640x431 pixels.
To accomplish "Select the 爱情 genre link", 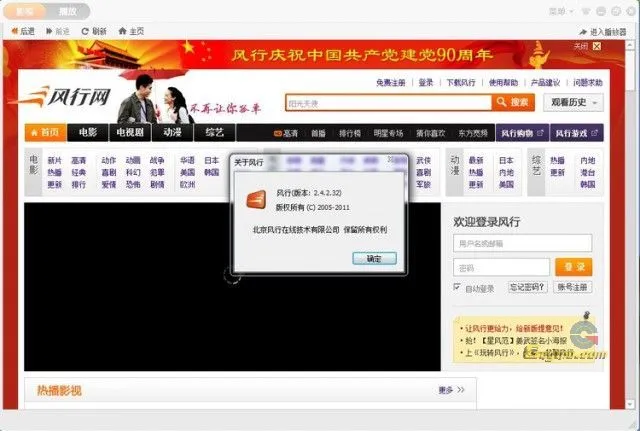I will click(x=109, y=185).
